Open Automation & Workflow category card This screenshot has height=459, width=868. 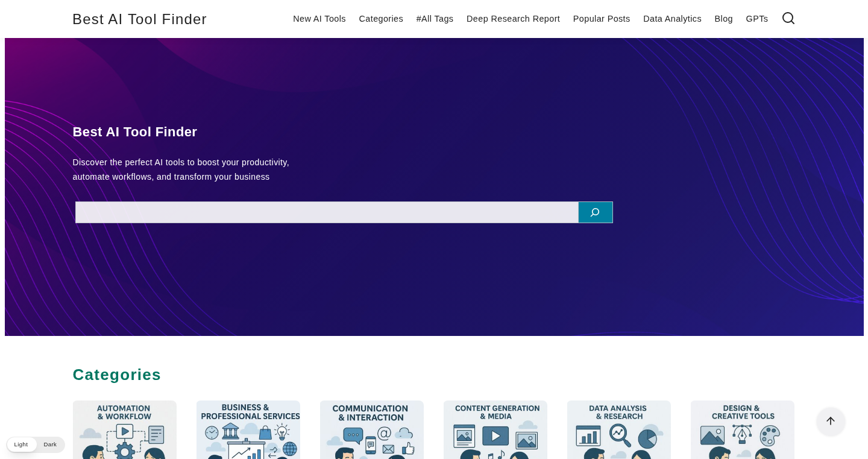click(125, 429)
